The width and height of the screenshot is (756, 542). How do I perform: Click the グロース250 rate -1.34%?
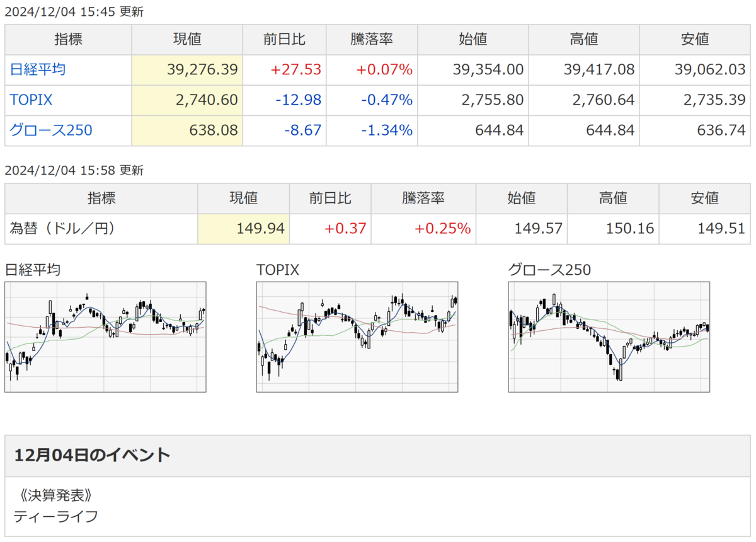click(387, 130)
